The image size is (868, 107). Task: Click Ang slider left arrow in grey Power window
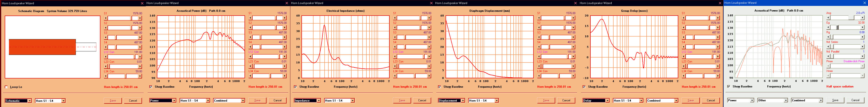pos(828,17)
